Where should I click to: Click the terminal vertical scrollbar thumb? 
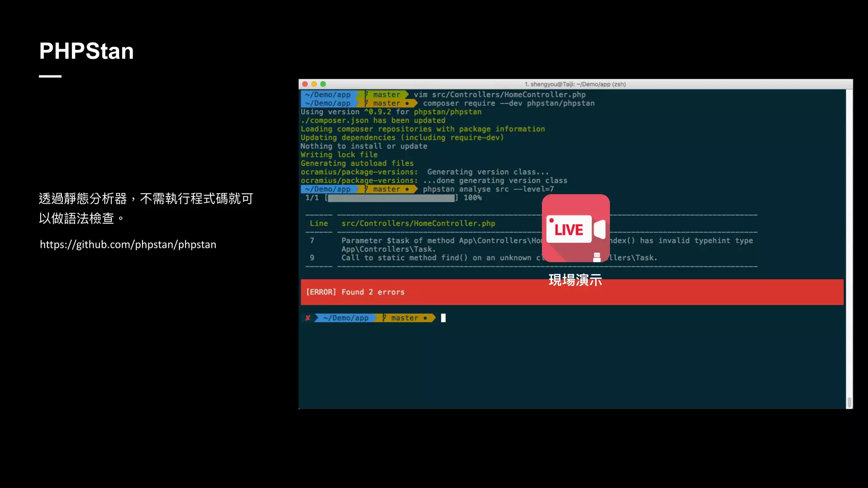[849, 402]
